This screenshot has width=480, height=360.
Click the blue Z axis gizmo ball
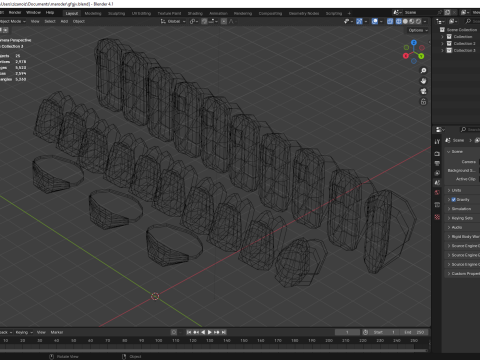pos(414,43)
